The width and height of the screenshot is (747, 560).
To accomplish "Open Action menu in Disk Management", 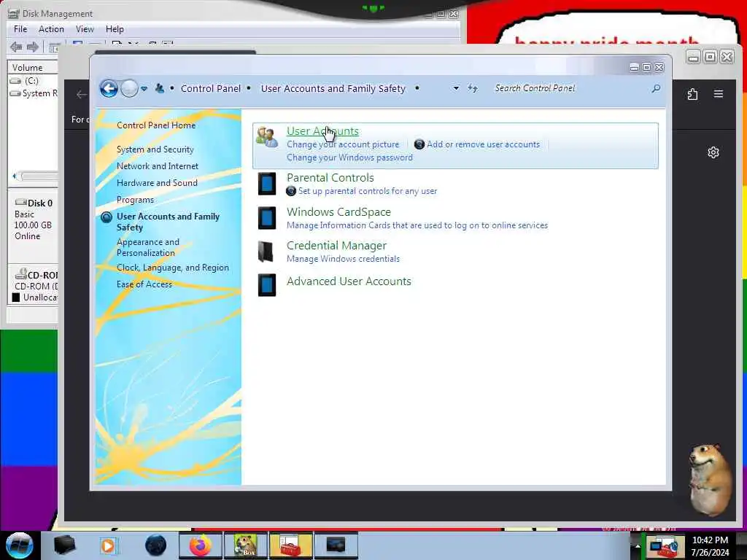I will tap(51, 29).
